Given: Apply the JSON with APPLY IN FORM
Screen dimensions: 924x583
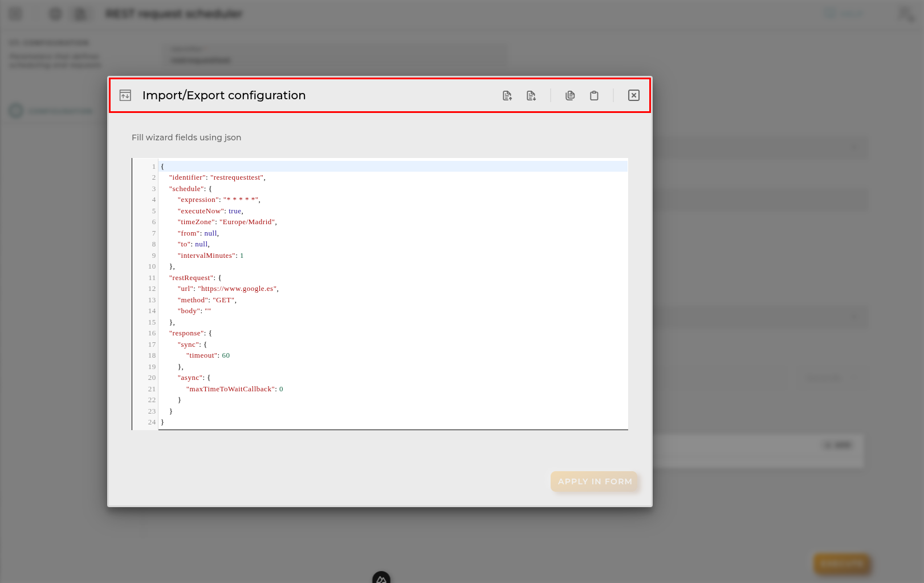Looking at the screenshot, I should click(x=595, y=481).
